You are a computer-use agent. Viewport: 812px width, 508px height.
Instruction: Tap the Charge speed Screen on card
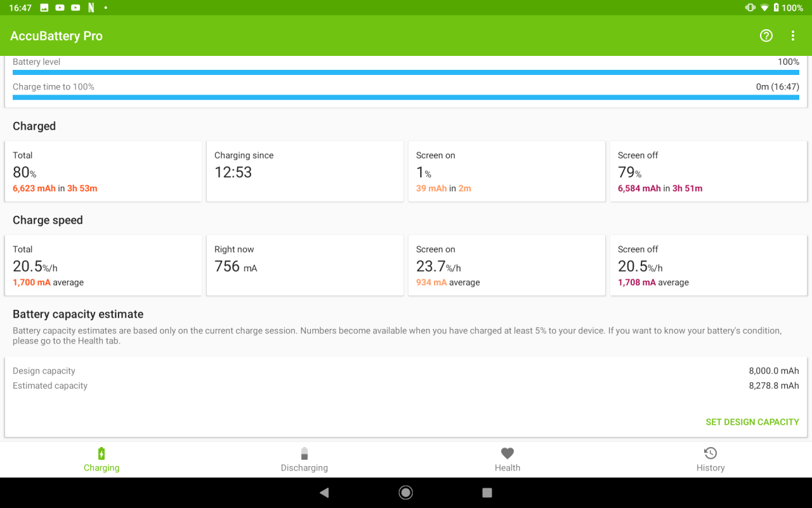tap(507, 265)
